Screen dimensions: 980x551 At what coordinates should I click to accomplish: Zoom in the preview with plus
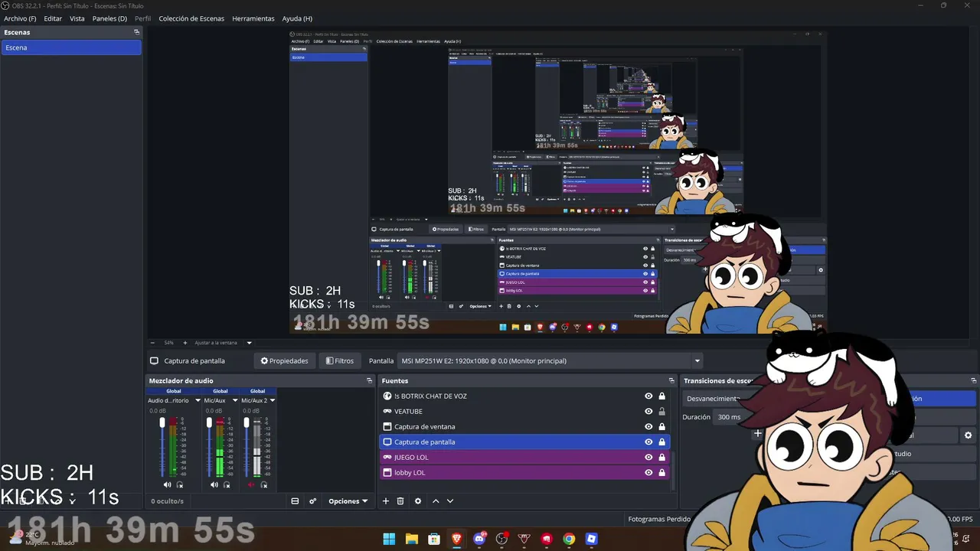tap(185, 343)
